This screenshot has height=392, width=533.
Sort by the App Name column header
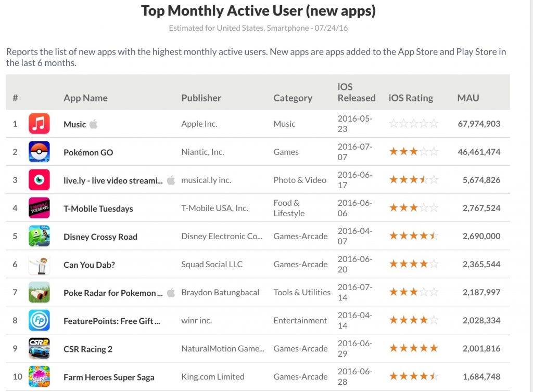pos(85,98)
